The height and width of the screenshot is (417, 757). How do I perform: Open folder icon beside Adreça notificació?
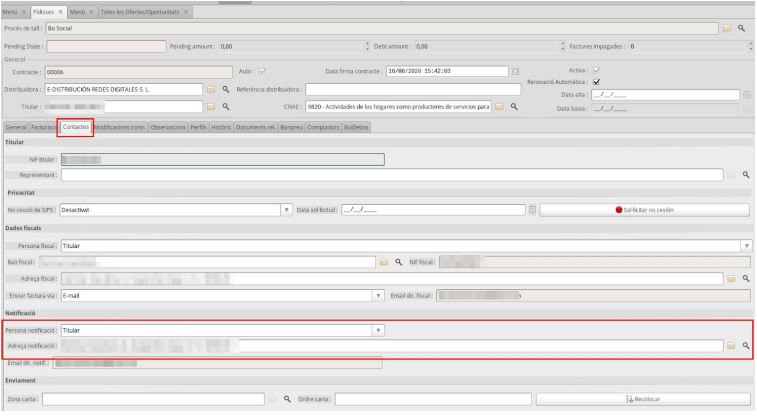[x=731, y=346]
